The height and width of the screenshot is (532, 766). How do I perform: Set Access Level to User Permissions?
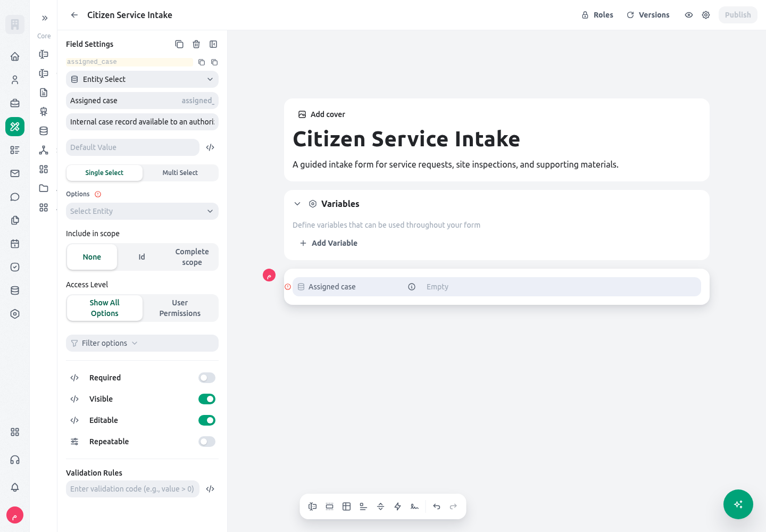pos(180,308)
